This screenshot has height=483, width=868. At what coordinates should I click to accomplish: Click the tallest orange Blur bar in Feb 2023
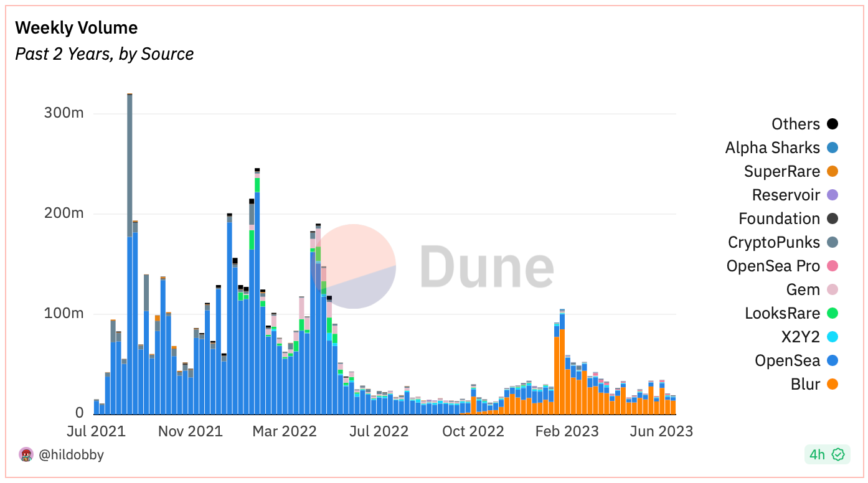point(562,372)
